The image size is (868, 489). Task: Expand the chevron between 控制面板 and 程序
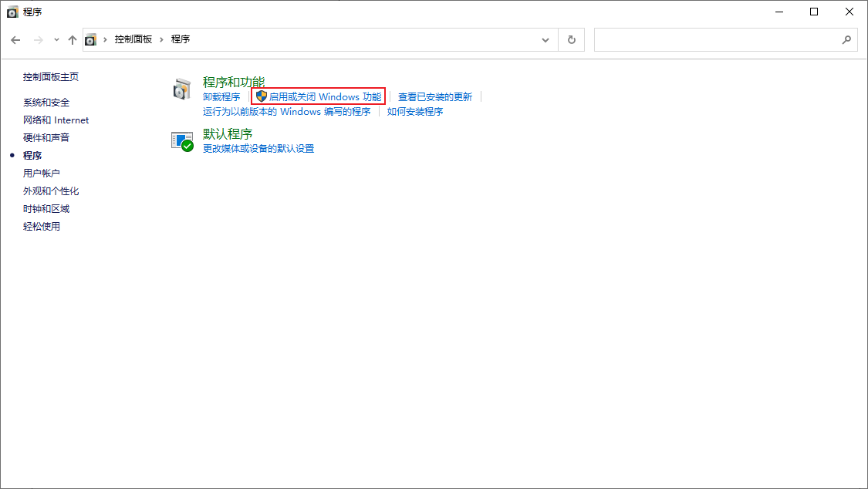[x=162, y=40]
